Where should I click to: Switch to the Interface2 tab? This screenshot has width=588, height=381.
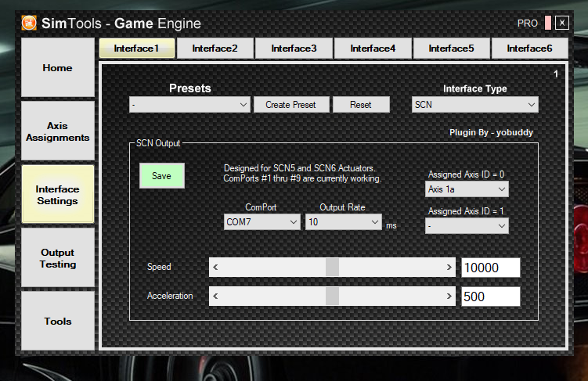tap(215, 49)
